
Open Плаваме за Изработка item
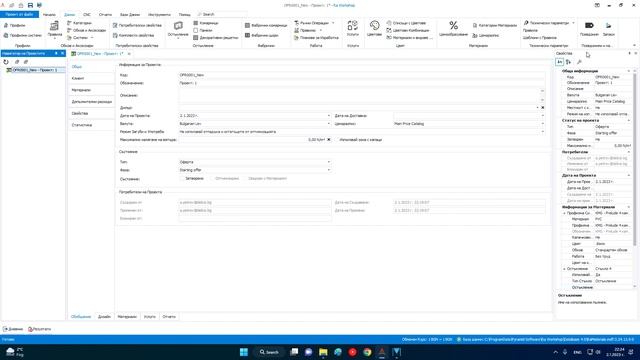(x=316, y=38)
